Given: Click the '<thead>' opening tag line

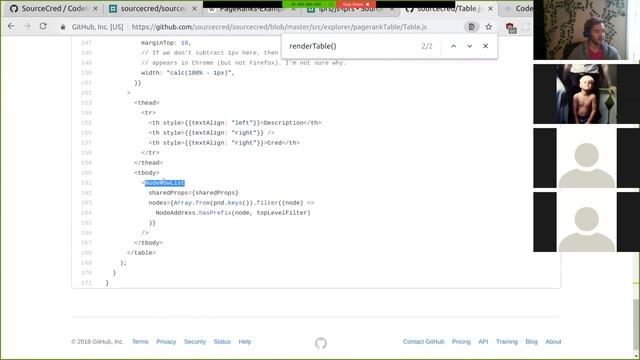Looking at the screenshot, I should coord(147,103).
